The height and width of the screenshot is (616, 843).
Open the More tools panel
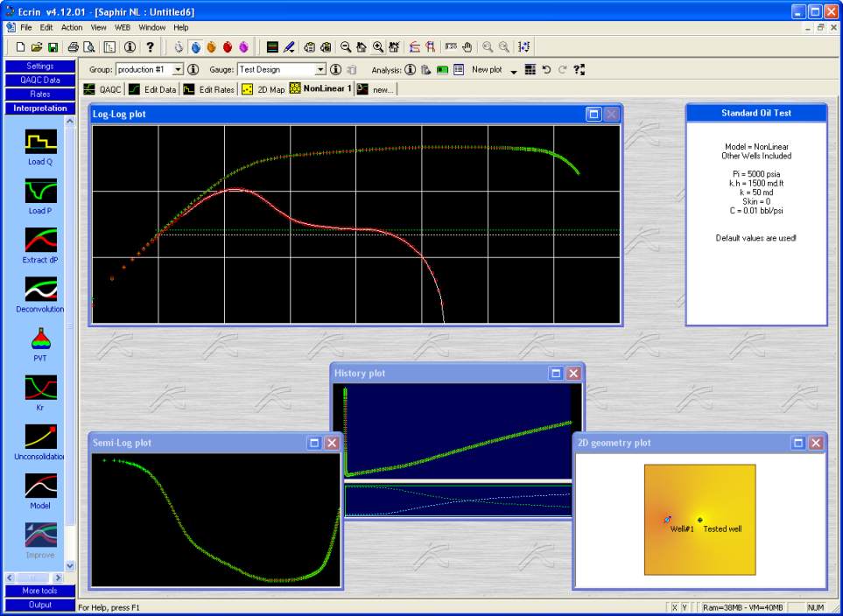(39, 591)
